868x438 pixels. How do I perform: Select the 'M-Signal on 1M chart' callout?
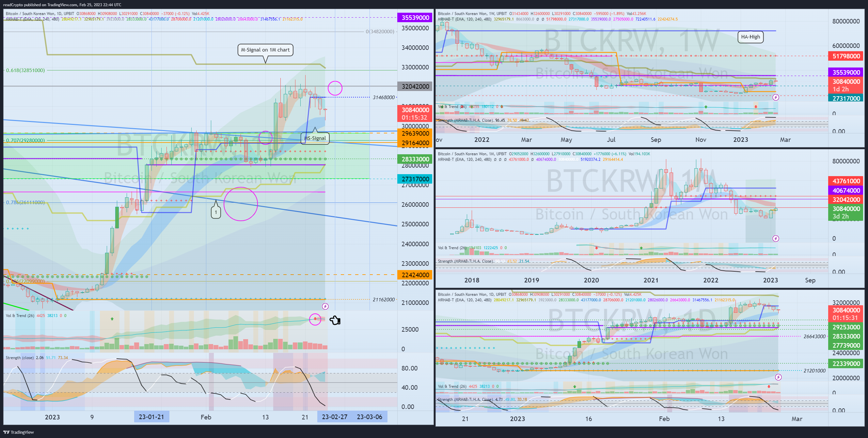tap(265, 50)
